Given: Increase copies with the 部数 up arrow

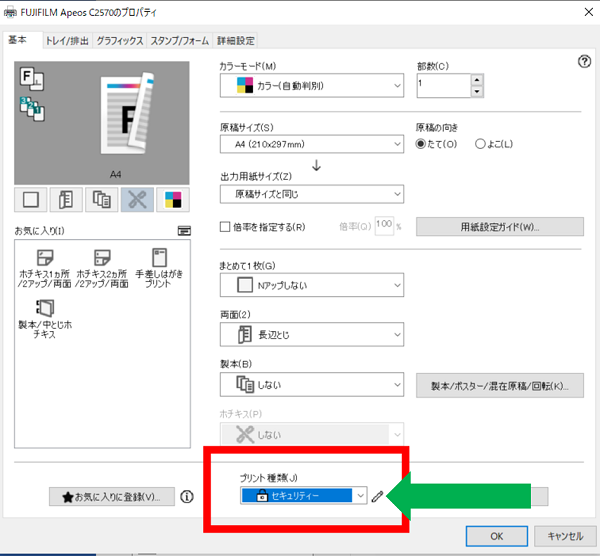Looking at the screenshot, I should click(x=476, y=80).
